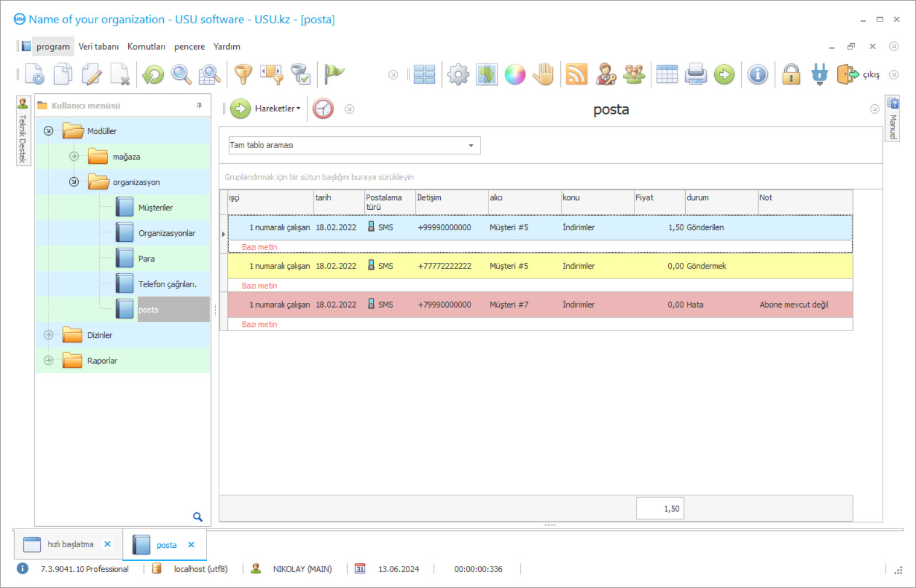Click the printer icon
The image size is (916, 588).
tap(696, 75)
